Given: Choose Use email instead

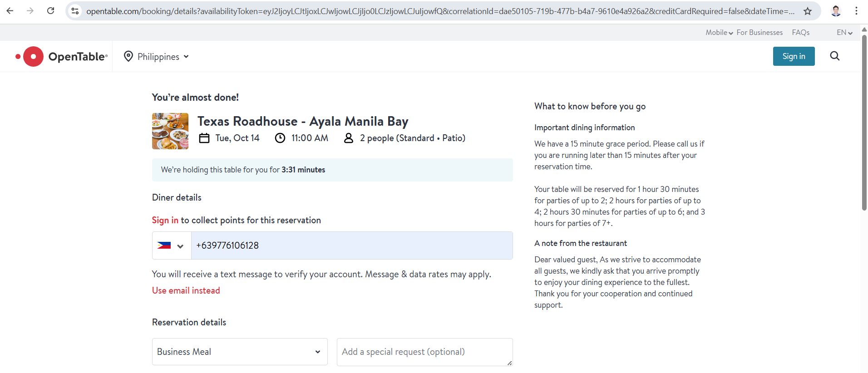Looking at the screenshot, I should tap(186, 290).
